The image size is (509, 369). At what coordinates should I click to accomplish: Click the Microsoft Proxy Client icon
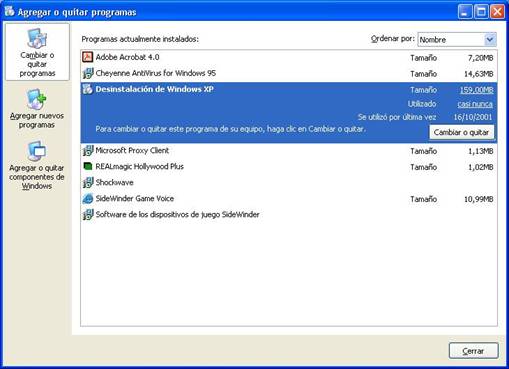click(88, 150)
